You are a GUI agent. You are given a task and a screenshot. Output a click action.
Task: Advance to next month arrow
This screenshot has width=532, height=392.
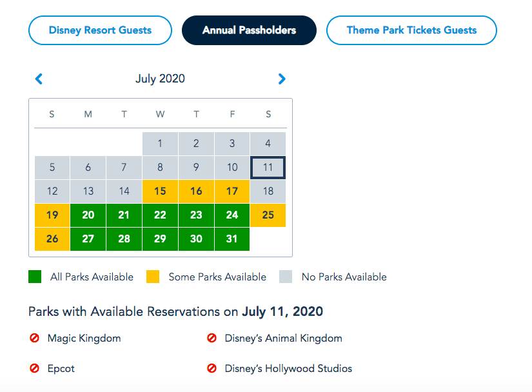[281, 79]
